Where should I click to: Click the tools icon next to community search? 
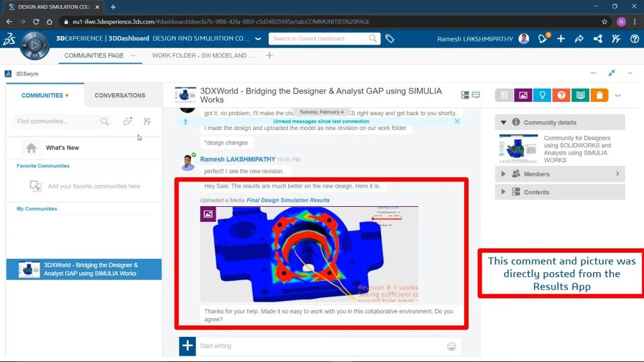(x=147, y=121)
